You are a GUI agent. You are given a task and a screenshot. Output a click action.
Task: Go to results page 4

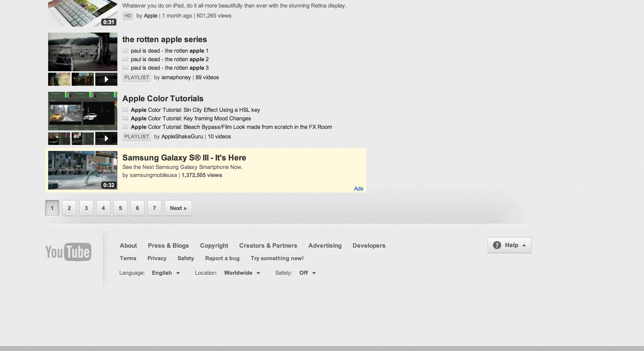click(x=103, y=208)
